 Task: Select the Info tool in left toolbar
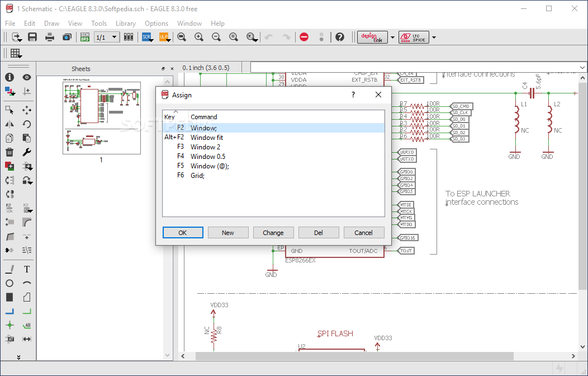(x=10, y=77)
